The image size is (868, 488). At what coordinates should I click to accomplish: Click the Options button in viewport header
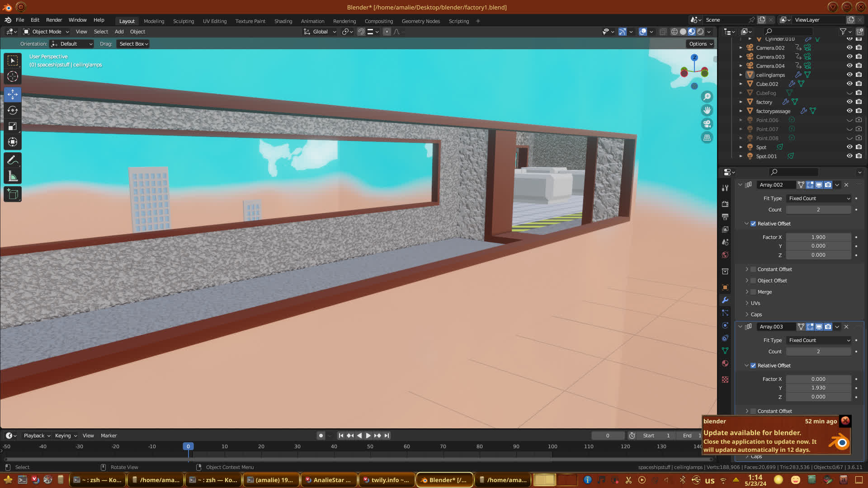tap(701, 44)
